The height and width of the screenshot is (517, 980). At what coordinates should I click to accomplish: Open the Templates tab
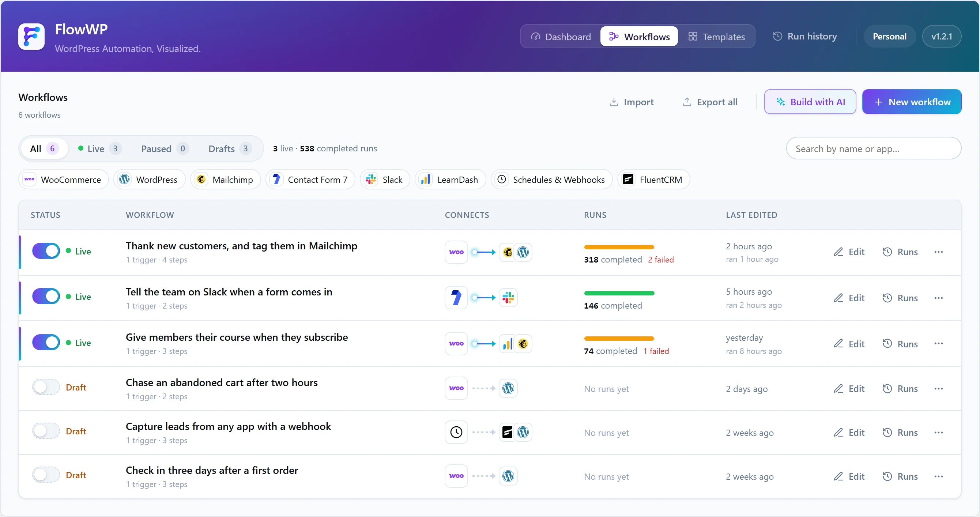[x=716, y=37]
